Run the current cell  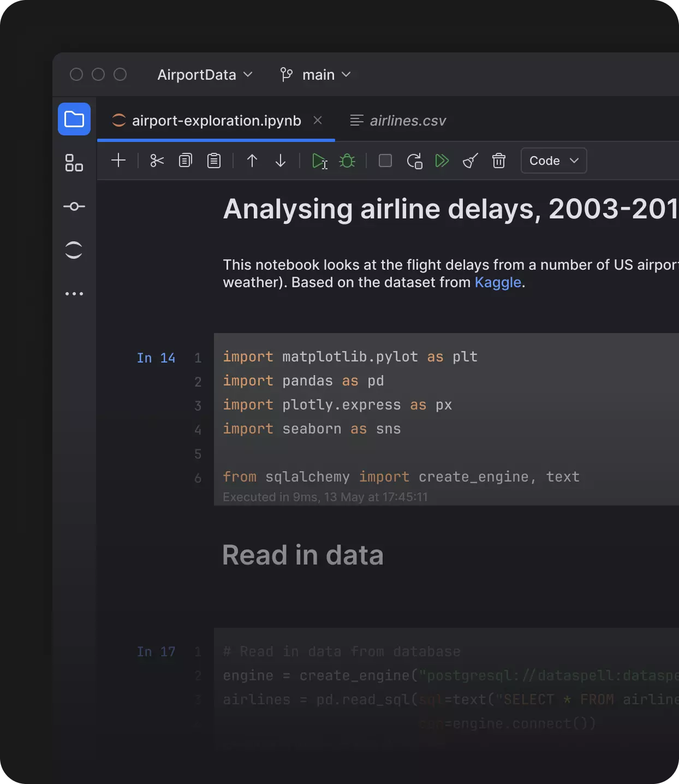point(319,161)
